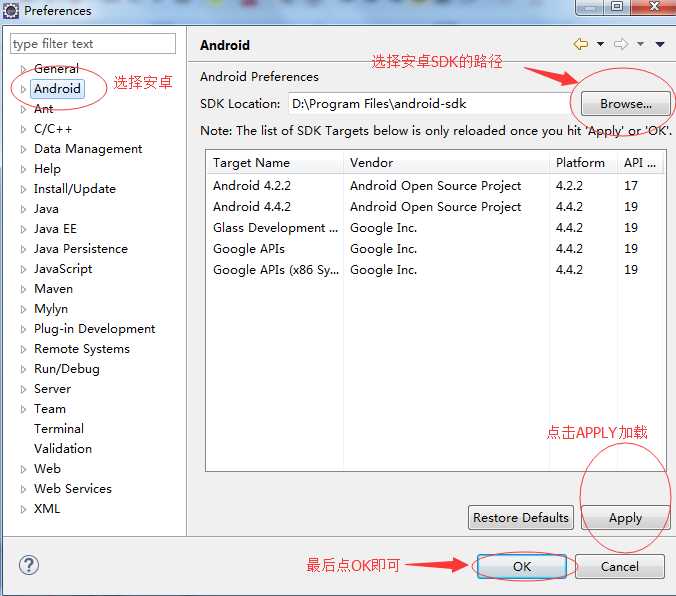Click the Cancel button
Viewport: 676px width, 596px height.
(x=620, y=566)
